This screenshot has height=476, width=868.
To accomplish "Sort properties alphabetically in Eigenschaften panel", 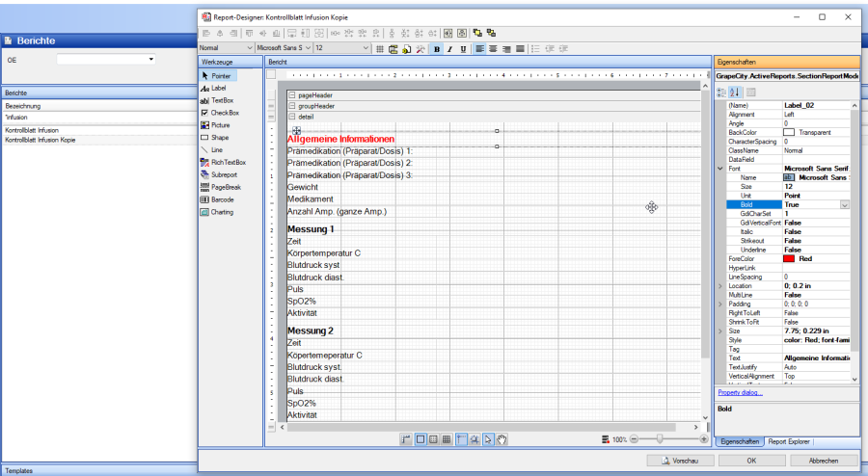I will pyautogui.click(x=734, y=92).
